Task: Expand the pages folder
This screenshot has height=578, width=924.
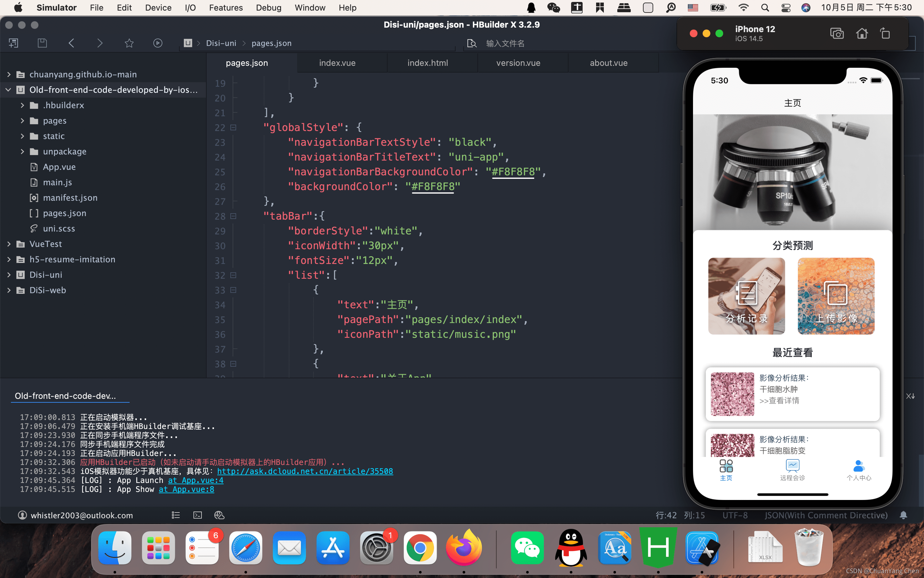Action: click(22, 121)
